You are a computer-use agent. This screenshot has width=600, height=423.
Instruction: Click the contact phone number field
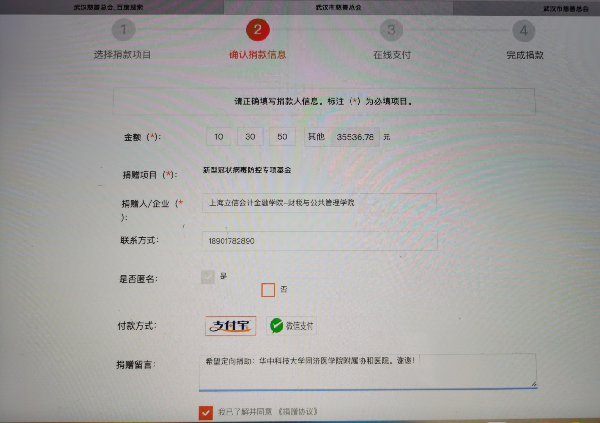click(x=318, y=241)
